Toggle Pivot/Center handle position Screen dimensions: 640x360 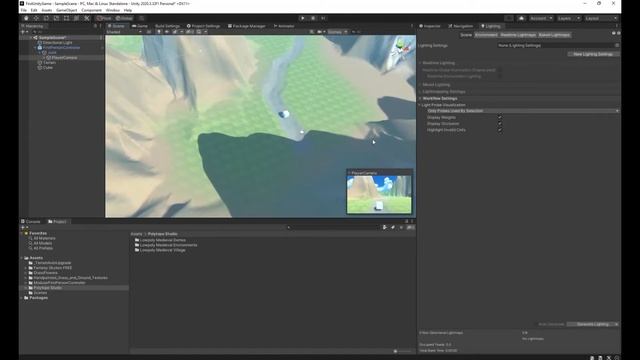104,18
